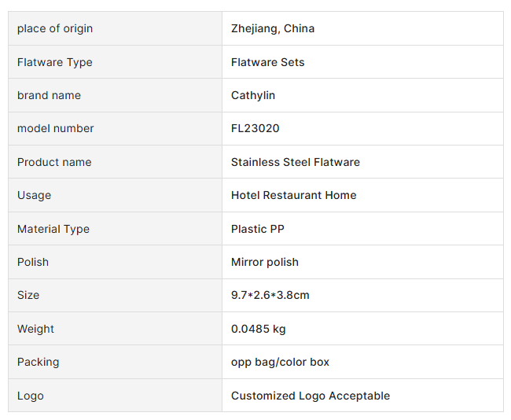Screen dimensions: 511x420
Task: Select model number value 'FL23020'
Action: pos(256,128)
